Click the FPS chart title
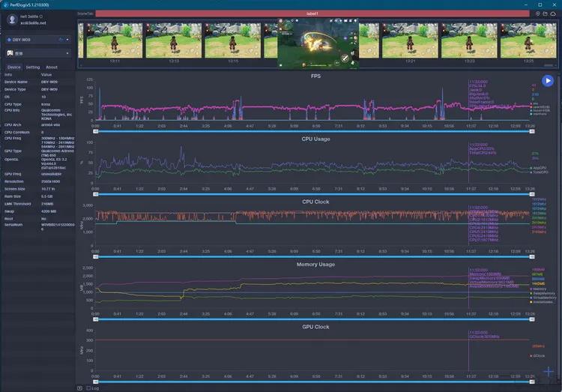Image resolution: width=562 pixels, height=392 pixels. click(315, 76)
